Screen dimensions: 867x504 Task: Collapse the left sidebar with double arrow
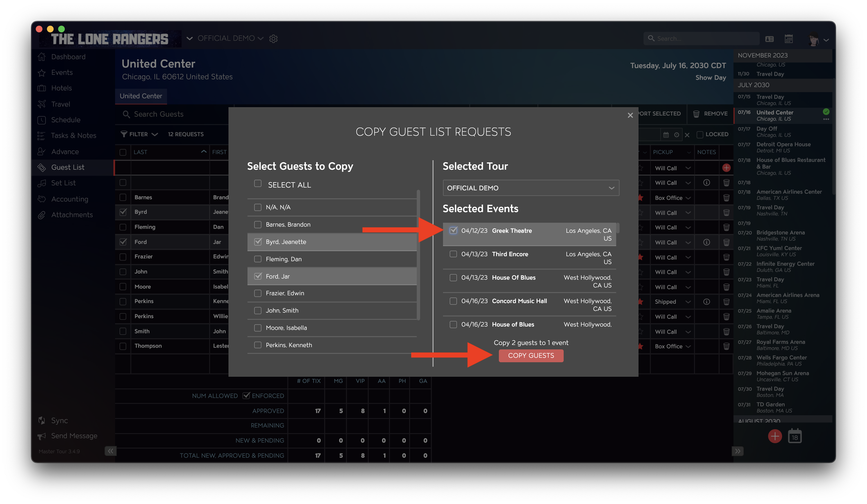(110, 451)
